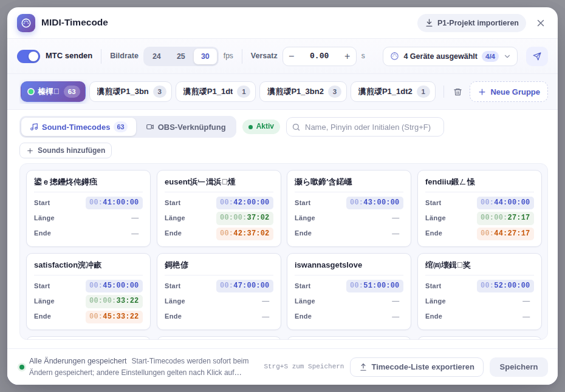Click Timecode-Liste exportieren button

417,367
